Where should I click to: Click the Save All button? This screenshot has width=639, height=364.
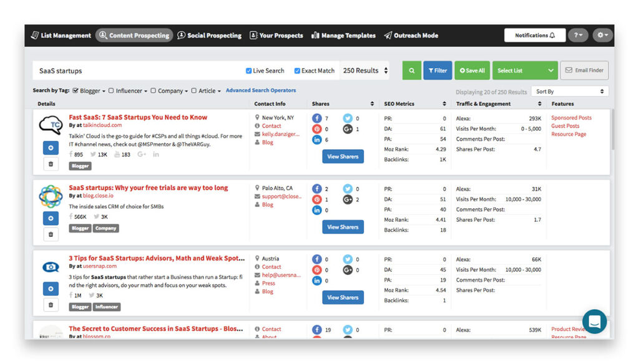[x=472, y=70]
